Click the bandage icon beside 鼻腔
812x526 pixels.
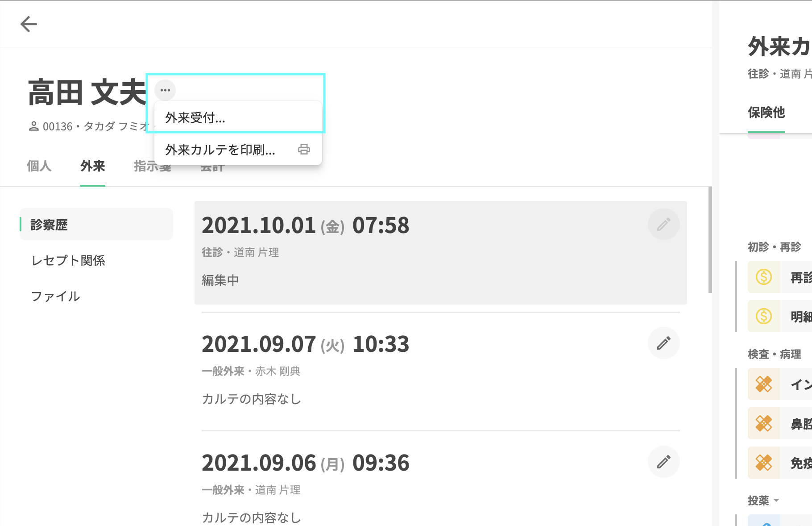click(763, 423)
